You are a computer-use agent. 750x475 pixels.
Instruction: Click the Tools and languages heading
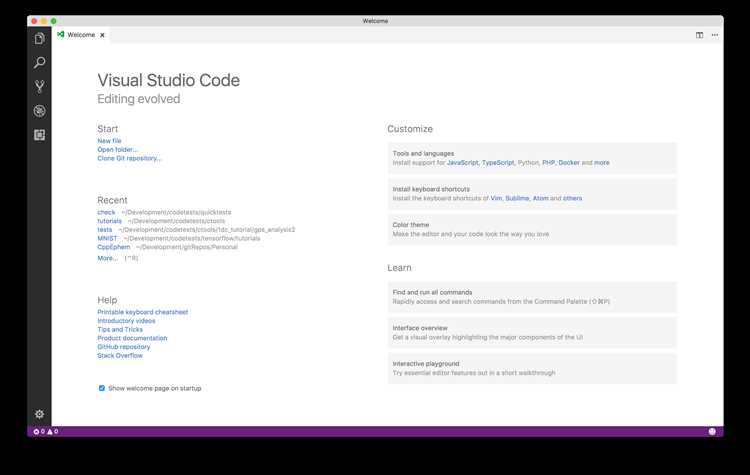(423, 154)
